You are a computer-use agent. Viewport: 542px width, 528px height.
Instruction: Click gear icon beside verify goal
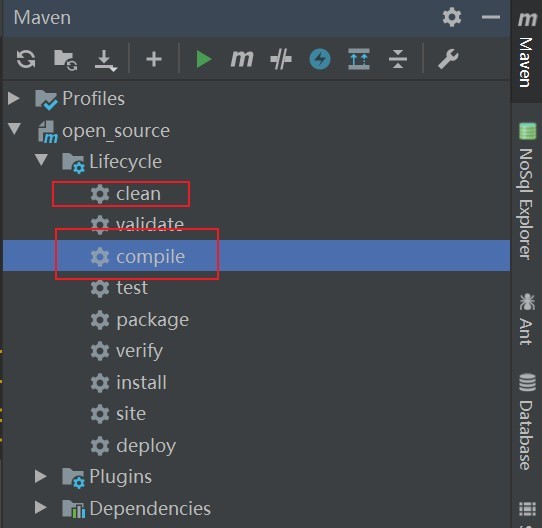point(100,351)
